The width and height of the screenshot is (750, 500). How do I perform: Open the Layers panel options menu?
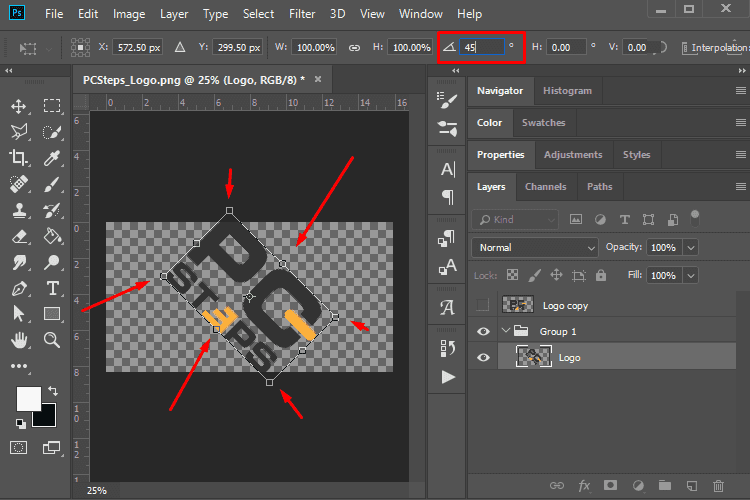740,187
